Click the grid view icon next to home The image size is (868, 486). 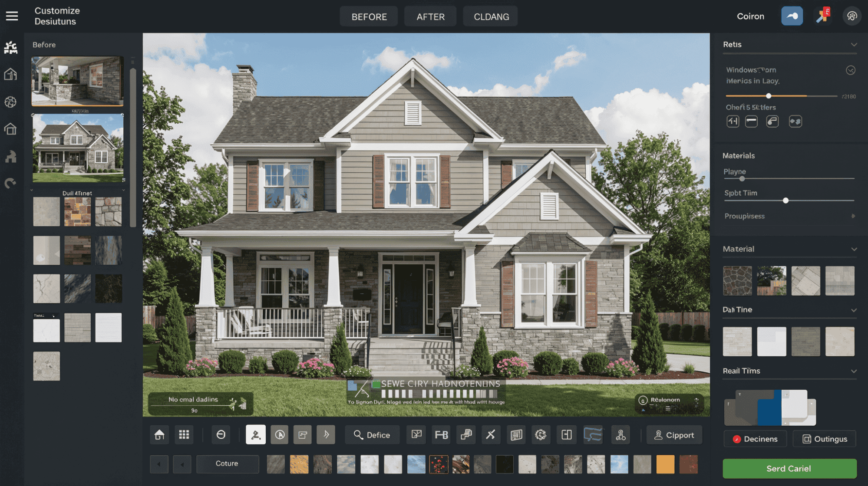[184, 434]
